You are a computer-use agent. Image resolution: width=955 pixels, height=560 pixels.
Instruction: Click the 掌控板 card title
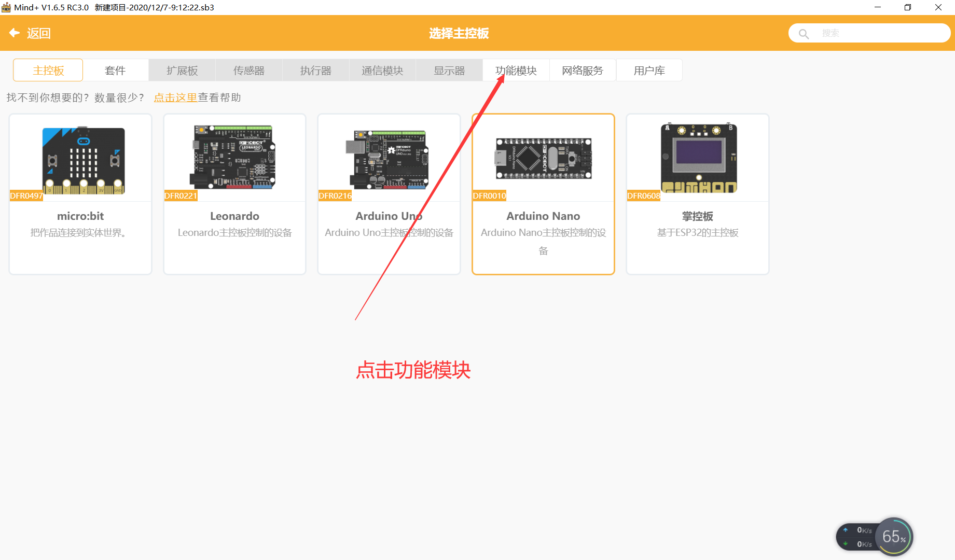coord(698,216)
